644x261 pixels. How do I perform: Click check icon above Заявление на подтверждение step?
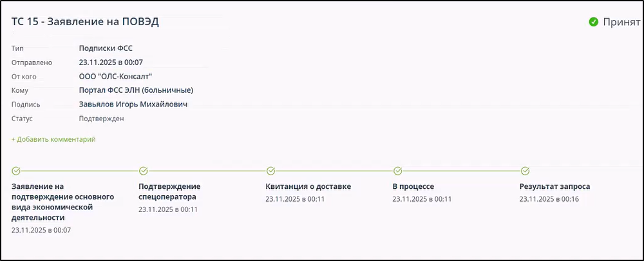pos(16,171)
